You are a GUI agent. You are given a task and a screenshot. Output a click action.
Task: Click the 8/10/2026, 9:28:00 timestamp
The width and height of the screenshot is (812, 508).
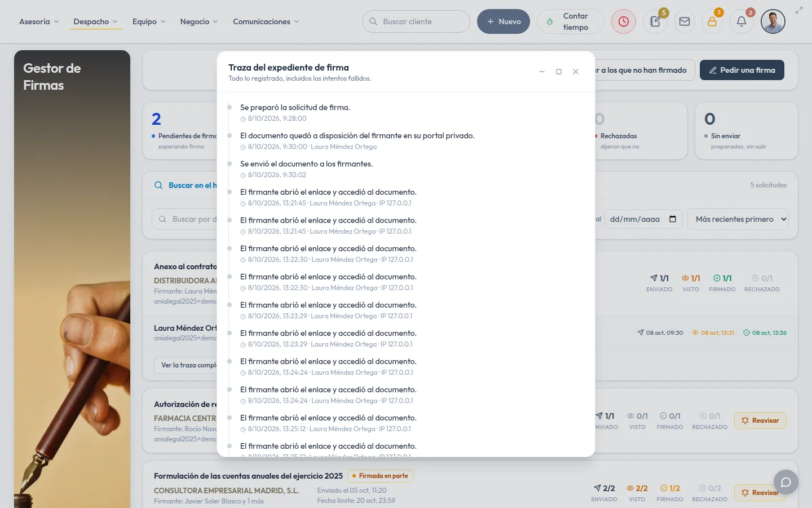pyautogui.click(x=277, y=119)
